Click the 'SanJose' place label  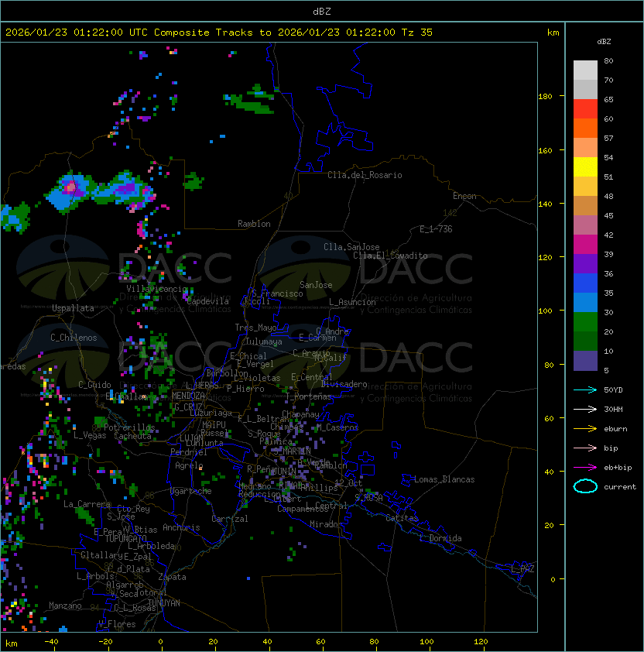[316, 285]
